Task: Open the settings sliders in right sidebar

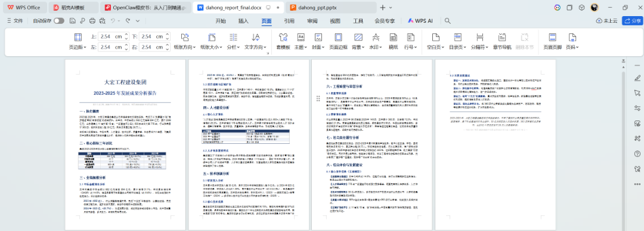Action: 637,108
